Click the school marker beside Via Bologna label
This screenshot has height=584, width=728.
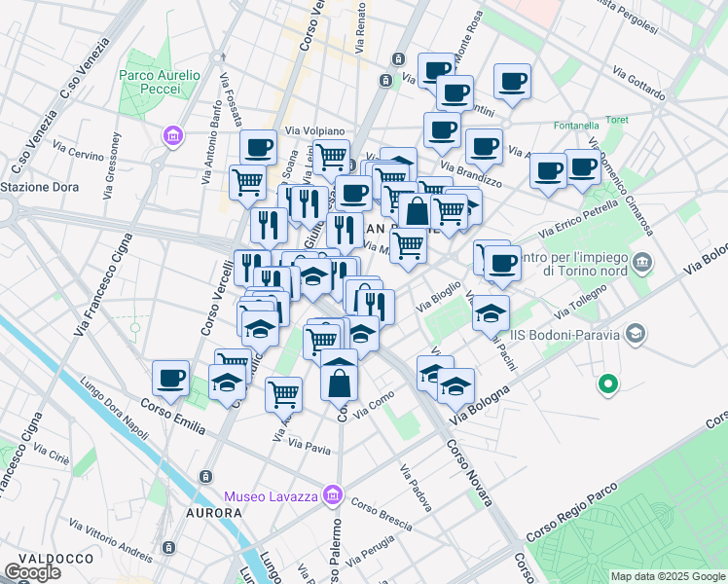pyautogui.click(x=455, y=386)
